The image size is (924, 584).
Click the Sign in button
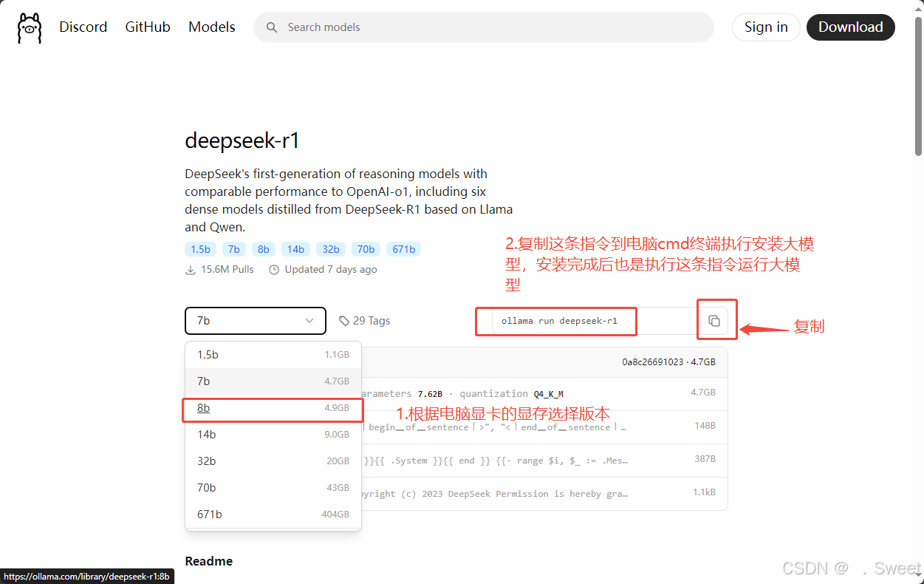(x=766, y=27)
